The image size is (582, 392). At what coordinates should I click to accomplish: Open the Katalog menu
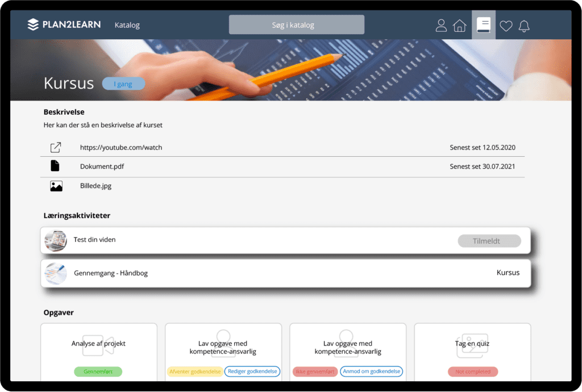[x=127, y=25]
